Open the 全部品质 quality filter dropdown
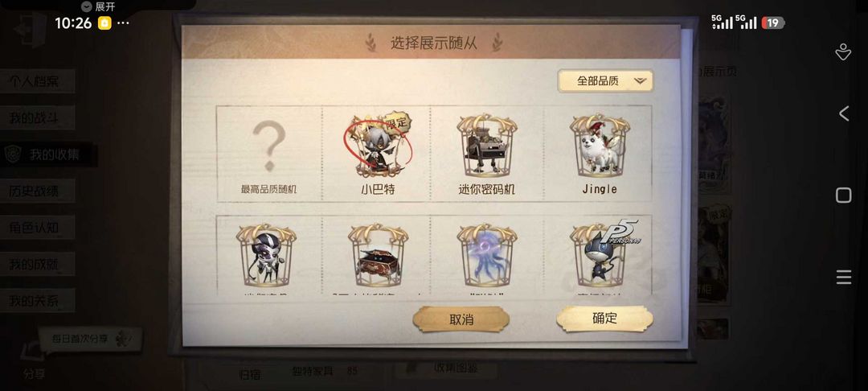The height and width of the screenshot is (391, 868). 605,81
